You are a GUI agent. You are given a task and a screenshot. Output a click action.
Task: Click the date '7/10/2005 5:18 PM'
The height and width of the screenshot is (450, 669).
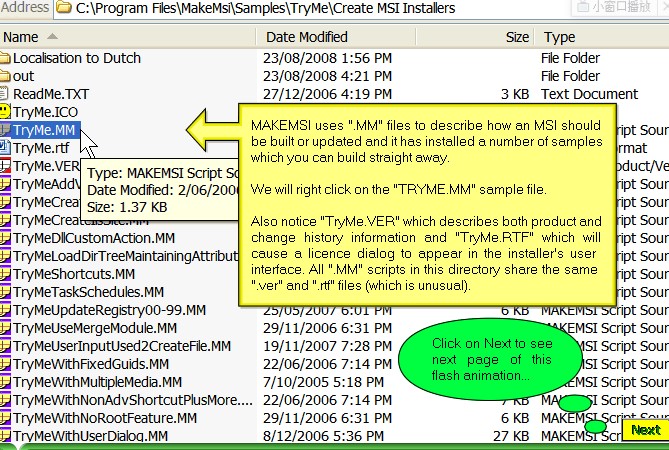click(x=323, y=382)
